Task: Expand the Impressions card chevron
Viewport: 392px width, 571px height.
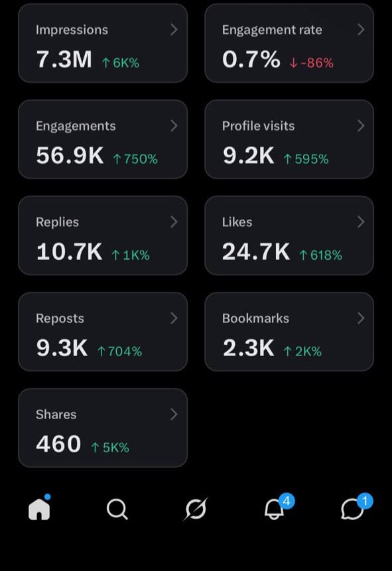Action: 174,30
